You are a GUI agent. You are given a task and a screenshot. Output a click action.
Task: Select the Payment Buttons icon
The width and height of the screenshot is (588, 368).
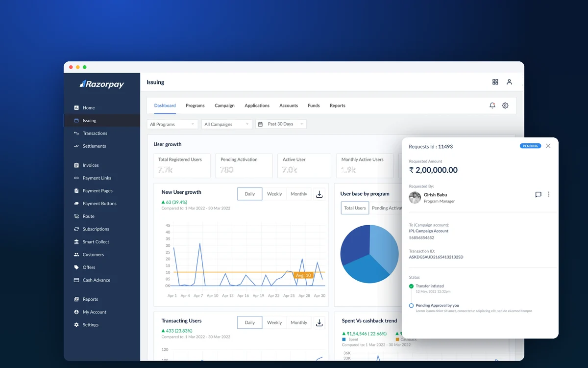point(76,204)
